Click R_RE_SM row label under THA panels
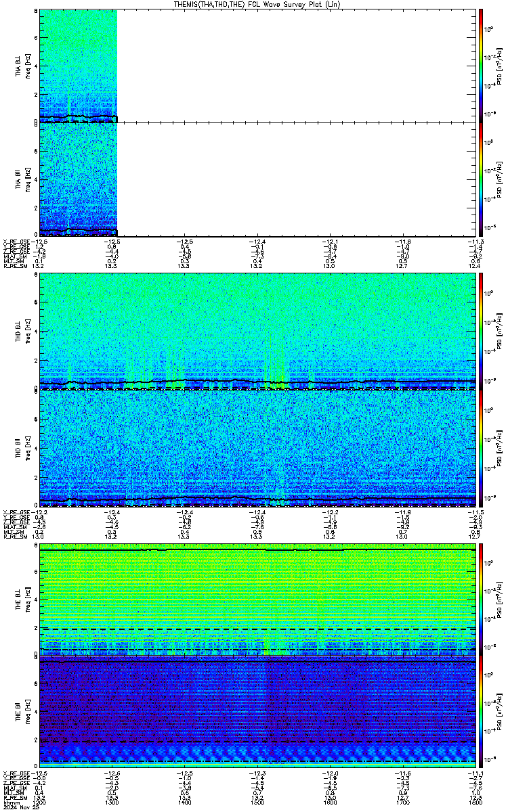Screen dimensions: 508x812 pos(15,266)
